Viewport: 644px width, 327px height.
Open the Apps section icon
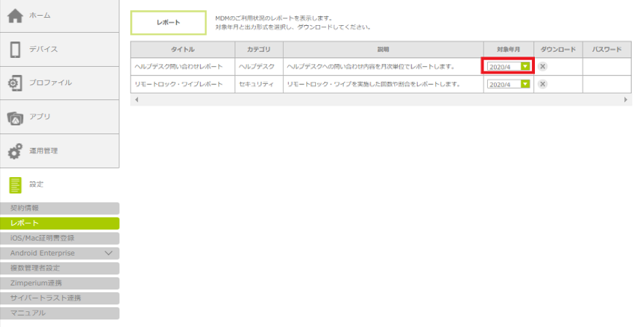click(x=15, y=117)
